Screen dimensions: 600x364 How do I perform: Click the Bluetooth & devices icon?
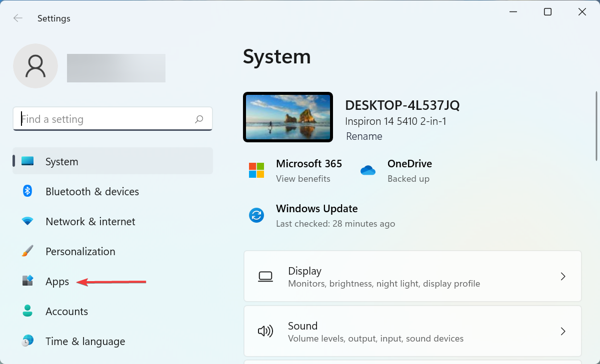click(x=27, y=191)
